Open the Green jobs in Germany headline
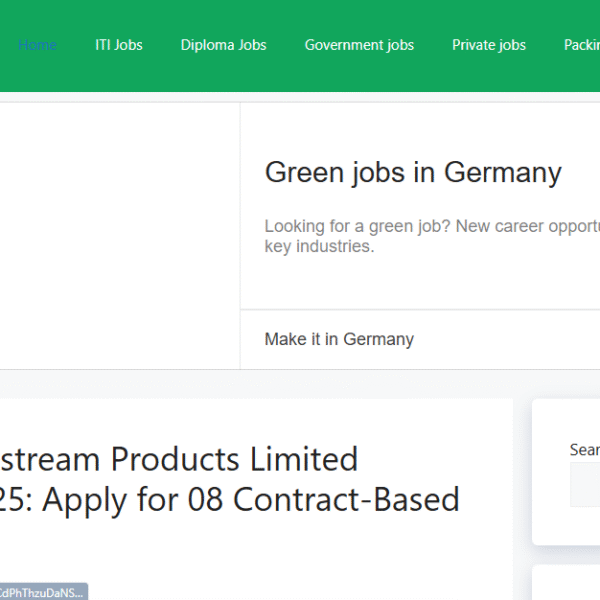The image size is (600, 600). point(413,173)
